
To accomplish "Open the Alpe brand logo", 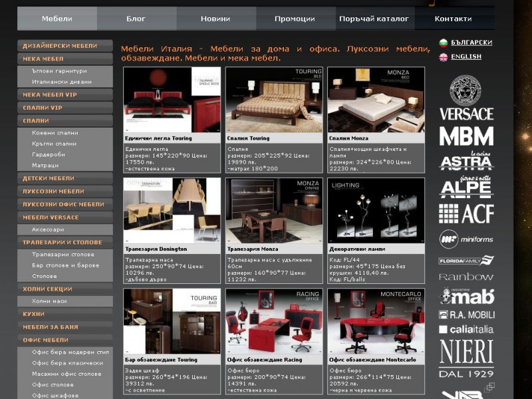I will point(466,187).
